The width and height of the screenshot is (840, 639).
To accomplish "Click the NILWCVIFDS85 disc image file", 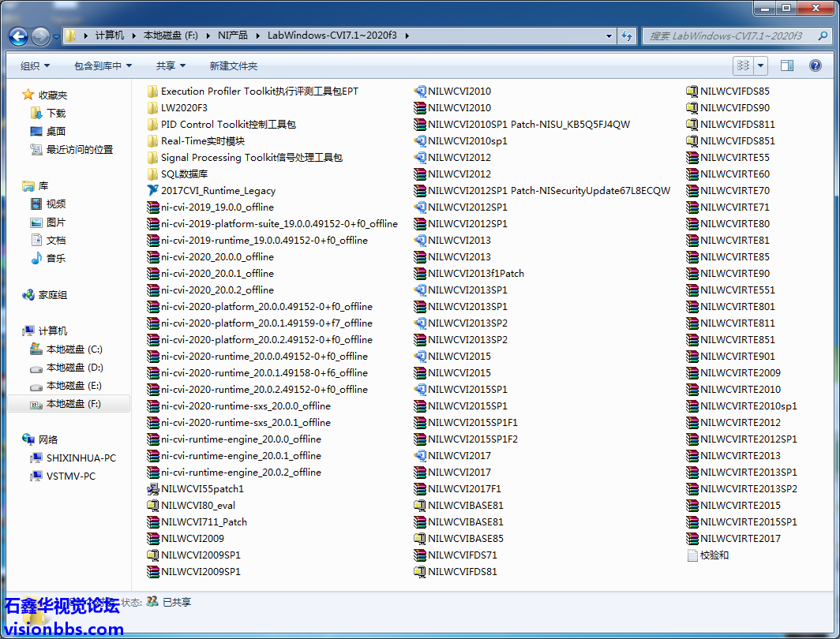I will click(x=734, y=92).
